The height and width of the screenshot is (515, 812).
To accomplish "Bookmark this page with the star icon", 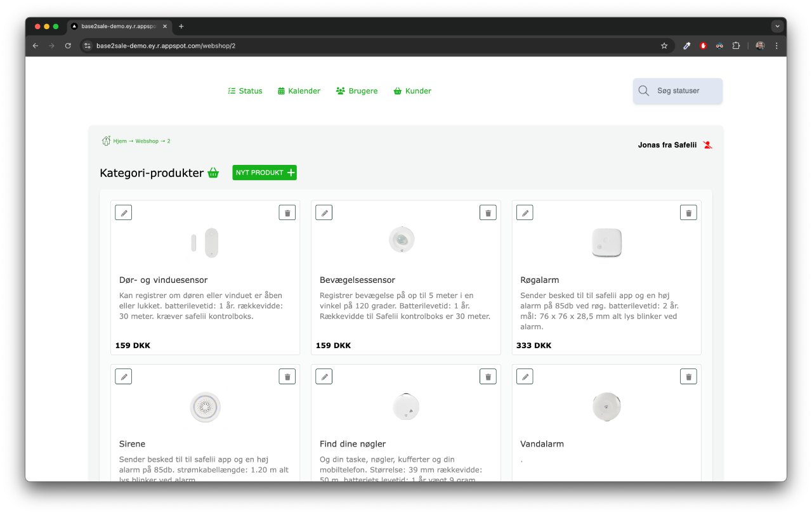I will click(664, 46).
